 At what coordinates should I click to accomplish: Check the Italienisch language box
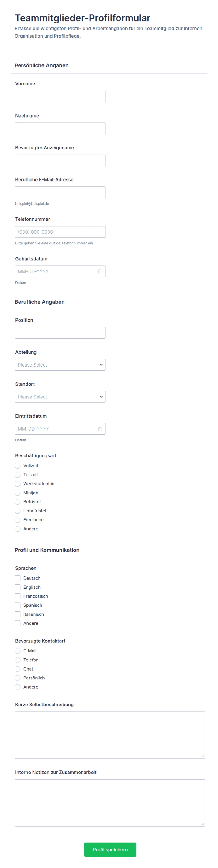click(x=18, y=614)
